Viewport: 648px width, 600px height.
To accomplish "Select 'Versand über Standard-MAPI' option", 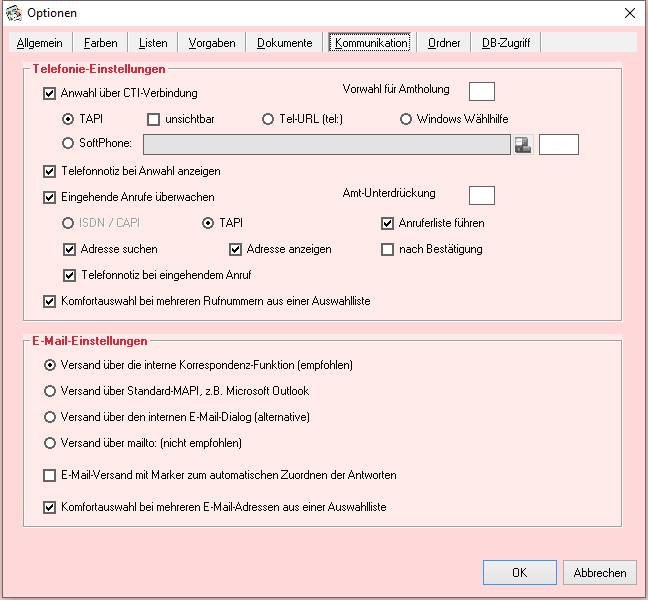I will pos(50,391).
